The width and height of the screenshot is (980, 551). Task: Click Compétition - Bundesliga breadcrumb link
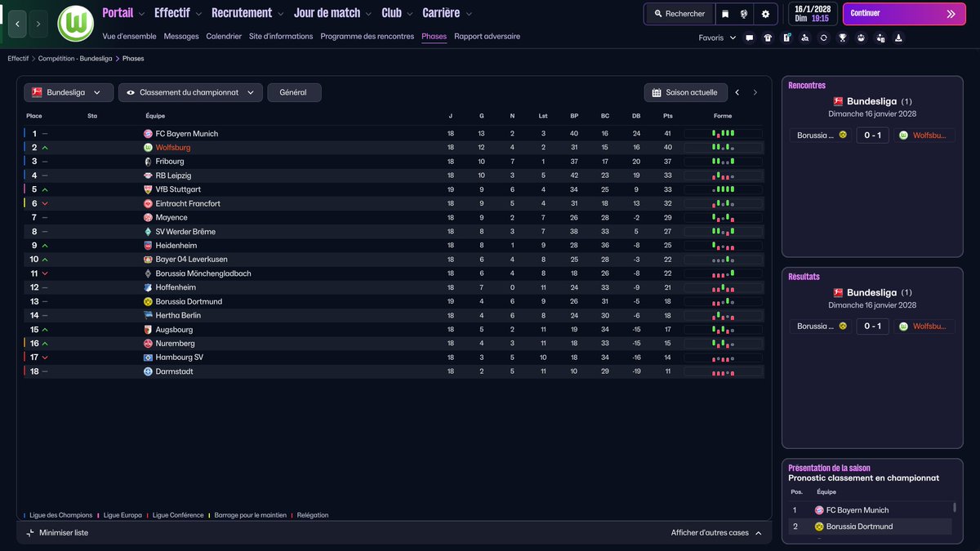pos(75,59)
